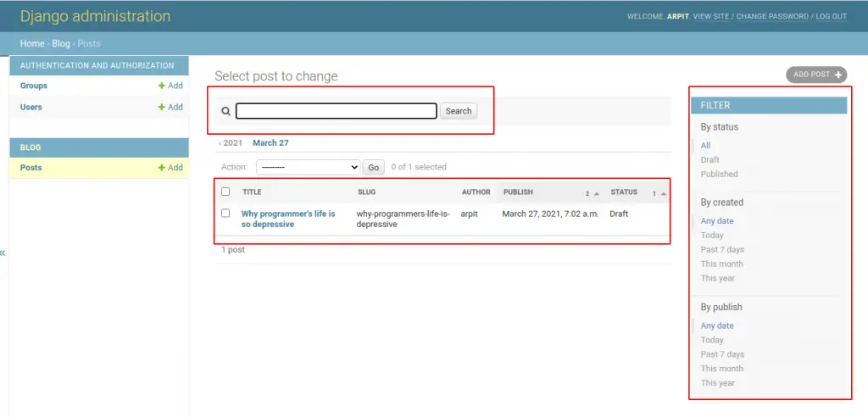Image resolution: width=868 pixels, height=417 pixels.
Task: Open the Blog section header in sidebar
Action: pos(31,147)
